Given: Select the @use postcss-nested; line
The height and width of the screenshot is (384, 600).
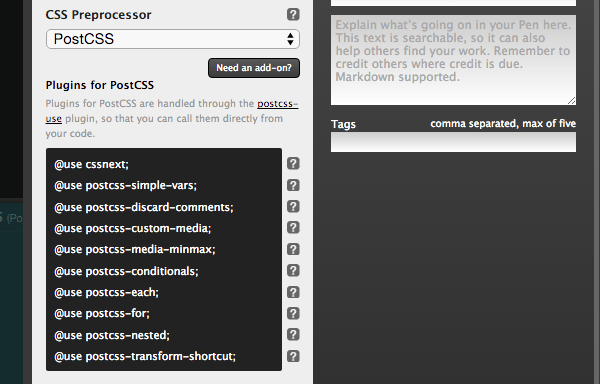Looking at the screenshot, I should pos(112,335).
